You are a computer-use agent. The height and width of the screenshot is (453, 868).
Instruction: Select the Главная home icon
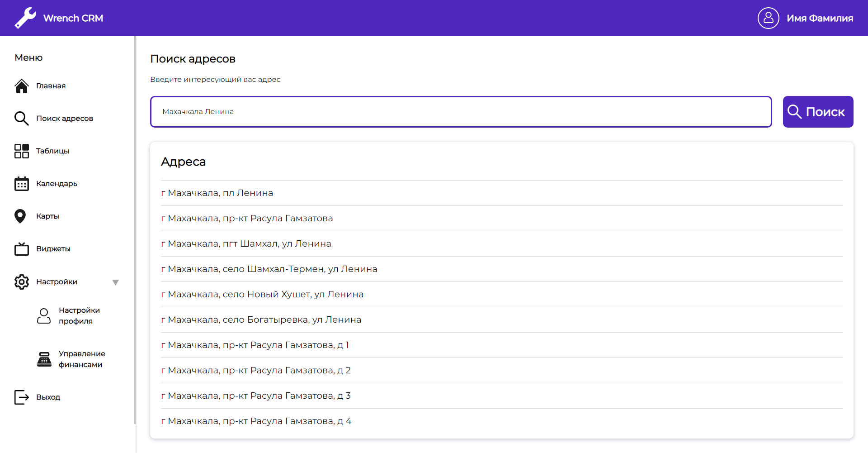(x=22, y=86)
